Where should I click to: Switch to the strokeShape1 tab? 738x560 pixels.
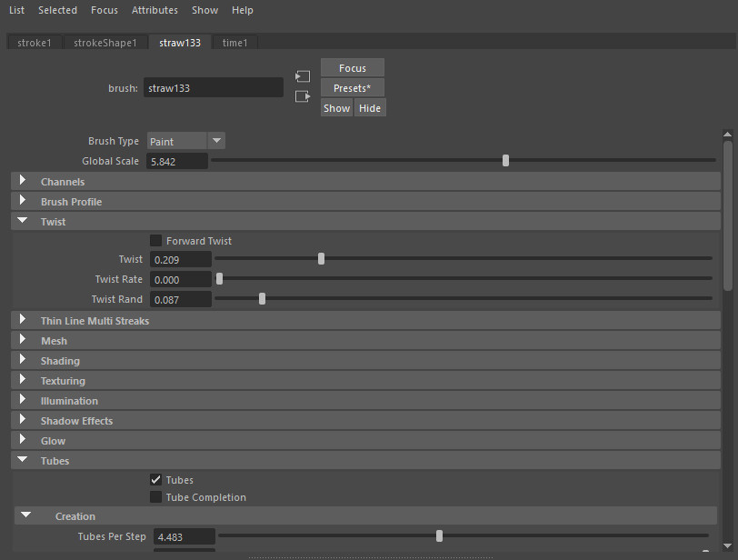pos(105,43)
